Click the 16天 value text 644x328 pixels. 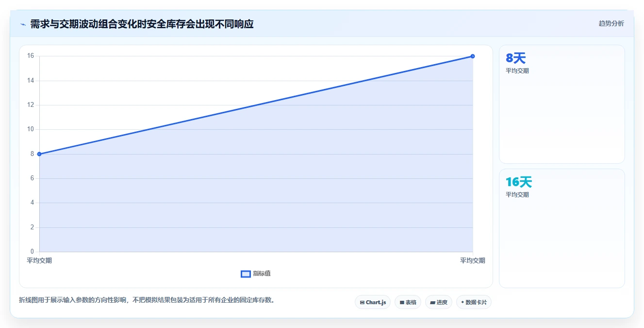point(519,182)
